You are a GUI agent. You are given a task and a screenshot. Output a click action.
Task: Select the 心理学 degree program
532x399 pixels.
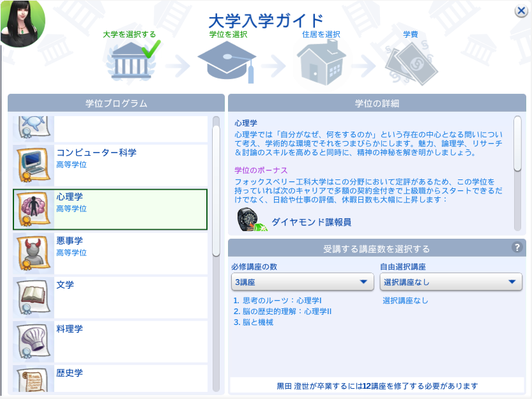110,209
